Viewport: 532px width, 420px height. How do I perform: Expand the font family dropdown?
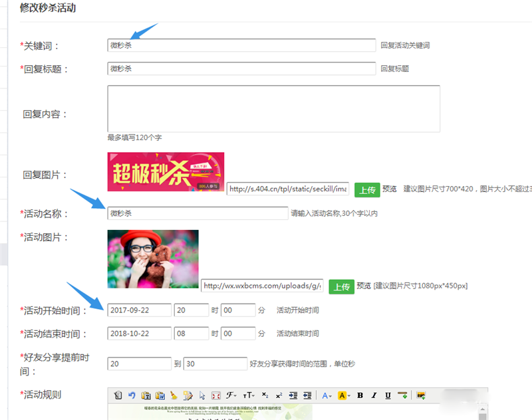coord(229,395)
